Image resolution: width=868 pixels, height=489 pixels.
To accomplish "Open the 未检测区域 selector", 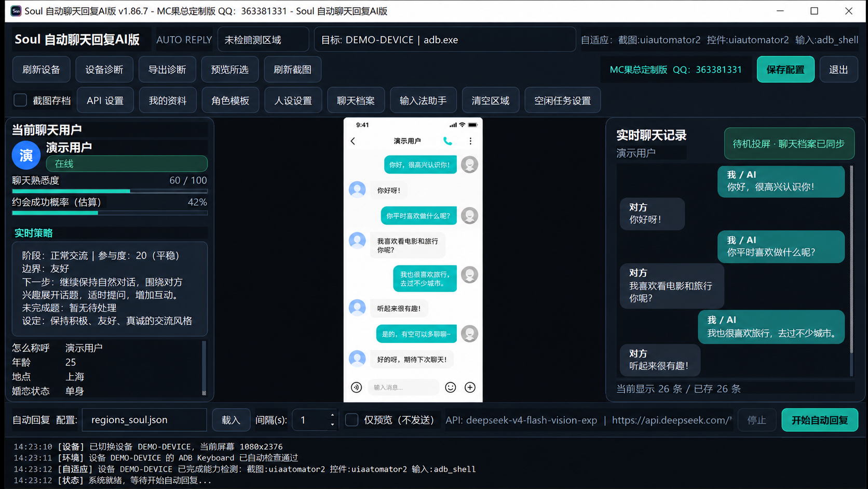I will (x=263, y=39).
